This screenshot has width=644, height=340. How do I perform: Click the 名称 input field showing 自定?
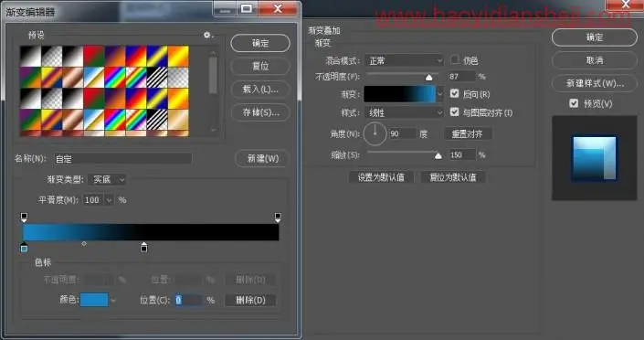[x=123, y=159]
